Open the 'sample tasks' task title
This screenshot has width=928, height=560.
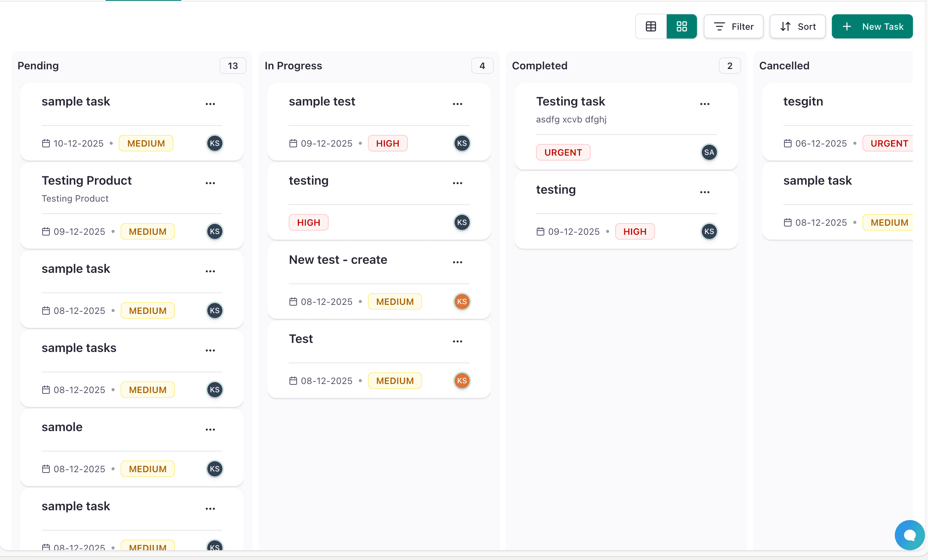[x=79, y=348]
